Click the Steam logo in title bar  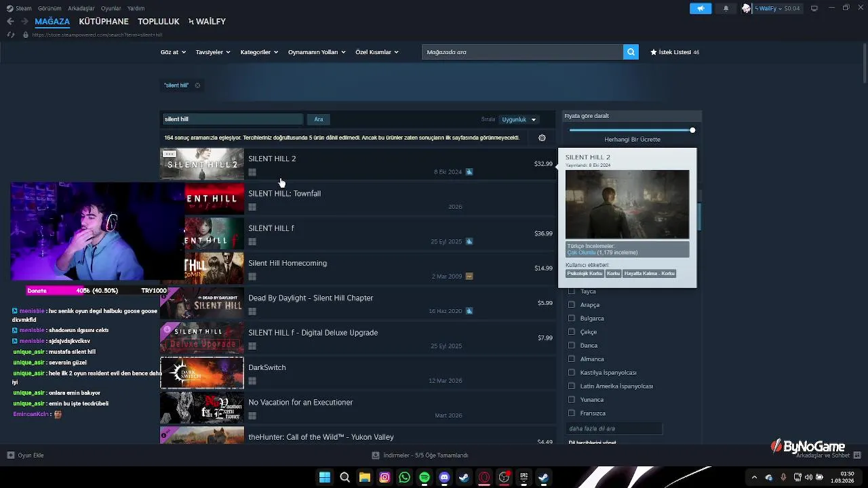point(9,8)
